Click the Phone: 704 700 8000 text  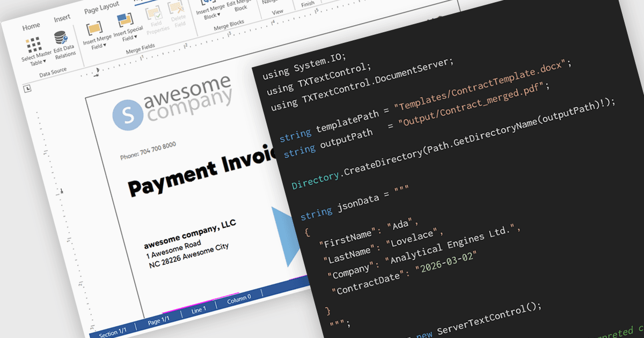[148, 151]
